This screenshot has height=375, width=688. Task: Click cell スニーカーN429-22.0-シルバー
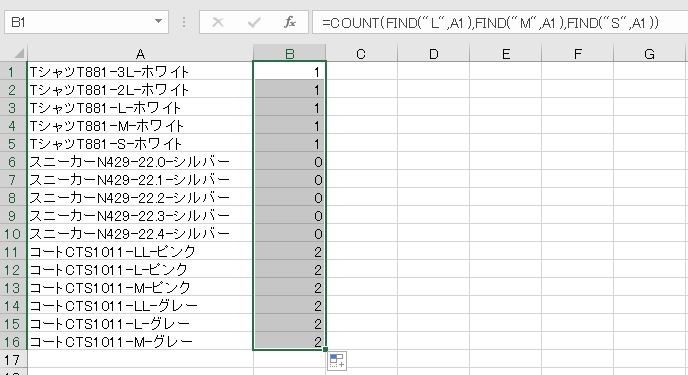(x=140, y=161)
